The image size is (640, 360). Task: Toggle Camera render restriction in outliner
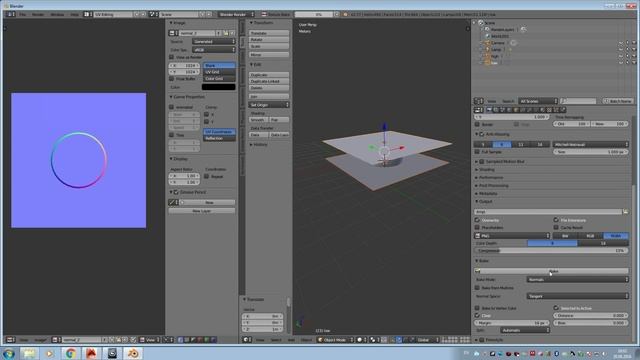point(634,43)
